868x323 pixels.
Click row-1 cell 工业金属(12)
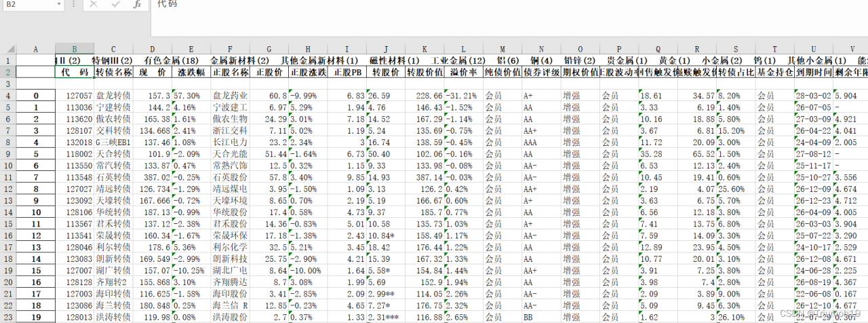[458, 60]
